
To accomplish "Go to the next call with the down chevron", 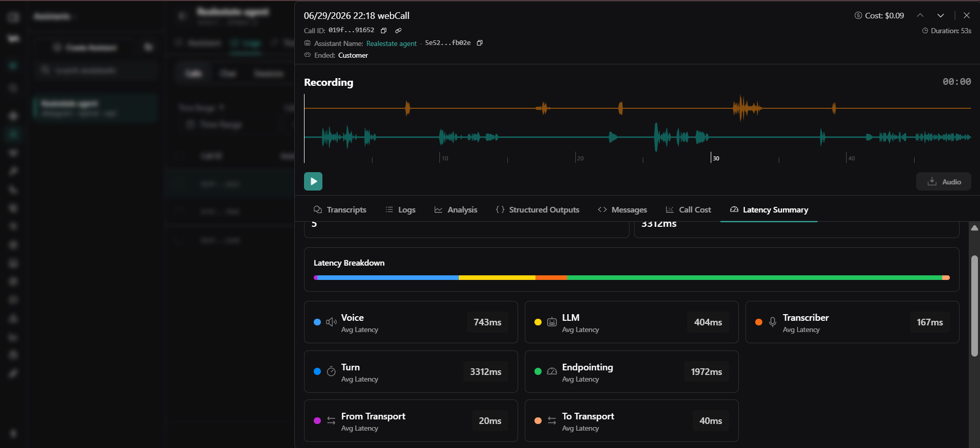I will (941, 16).
